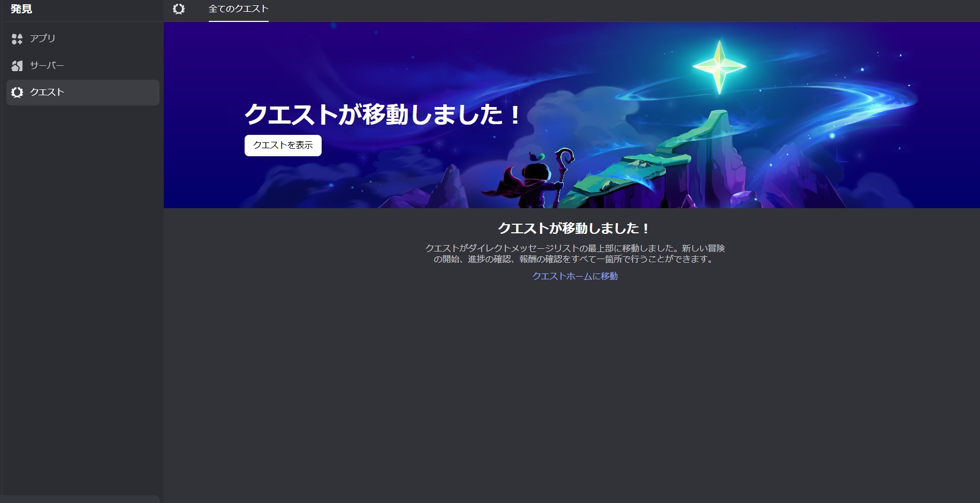Click the smaller クエストが移動しました！ heading below the banner
Screen dimensions: 980x503
pyautogui.click(x=574, y=228)
